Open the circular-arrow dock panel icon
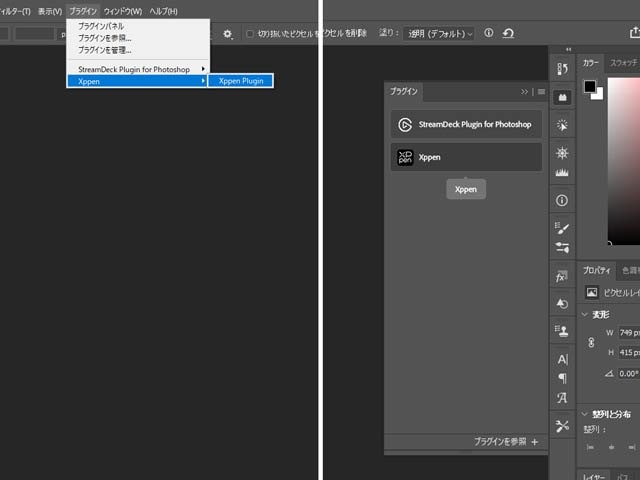640x480 pixels. pos(562,303)
